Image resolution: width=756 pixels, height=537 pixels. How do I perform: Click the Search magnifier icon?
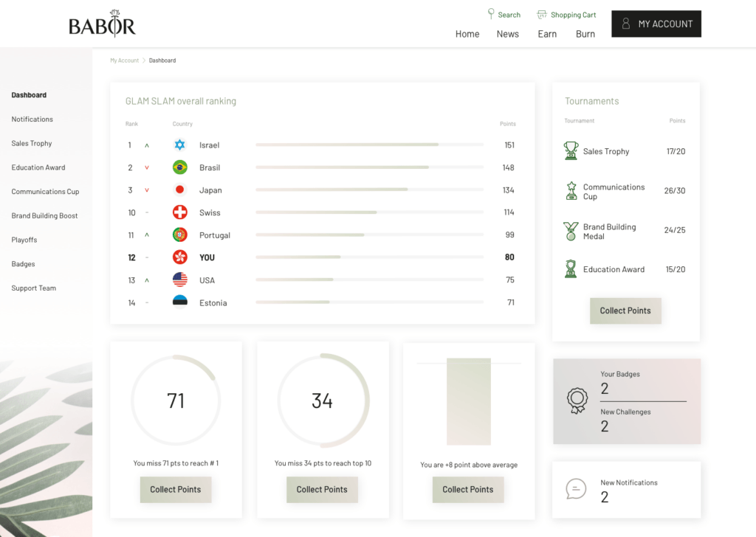click(x=491, y=14)
